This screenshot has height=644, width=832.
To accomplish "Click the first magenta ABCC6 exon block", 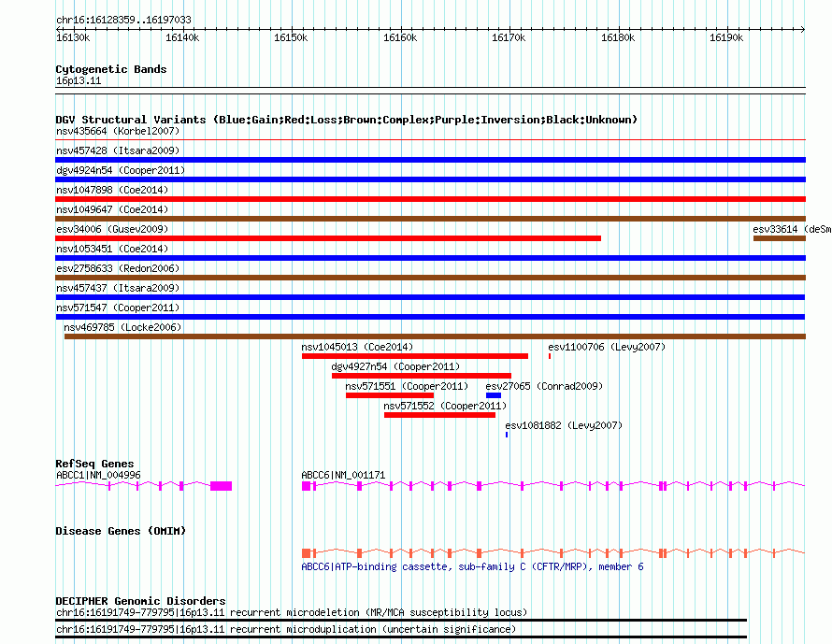I will [x=307, y=486].
